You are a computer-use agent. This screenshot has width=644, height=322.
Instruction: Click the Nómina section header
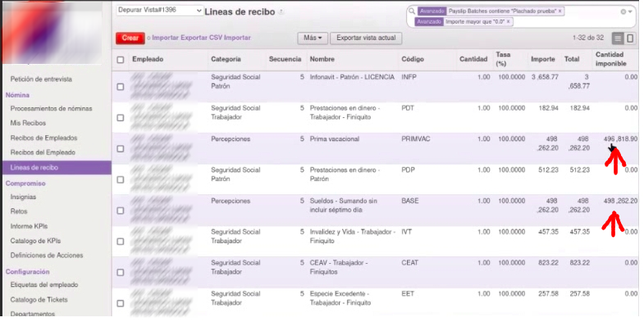click(17, 95)
